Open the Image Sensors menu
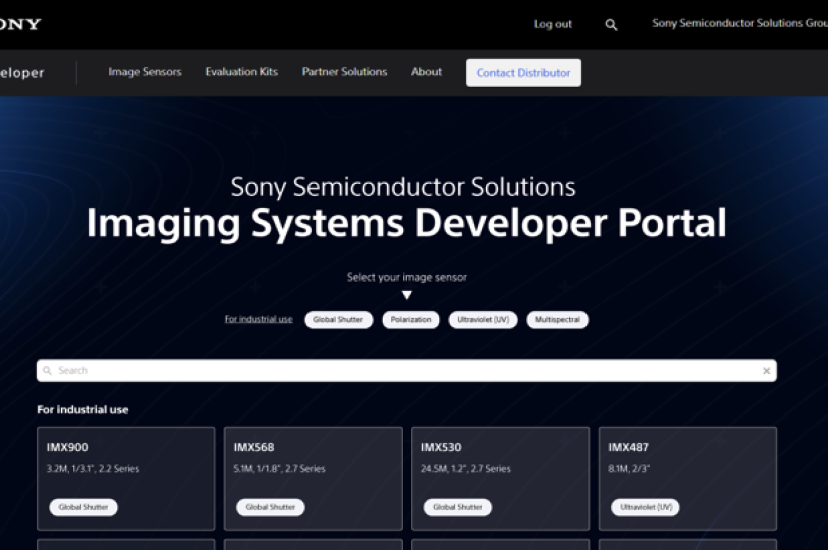This screenshot has width=828, height=550. [x=145, y=72]
